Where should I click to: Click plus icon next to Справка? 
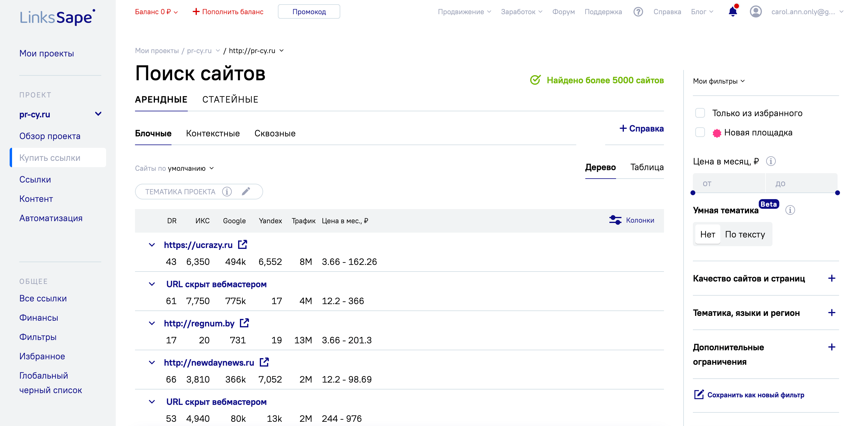[623, 128]
